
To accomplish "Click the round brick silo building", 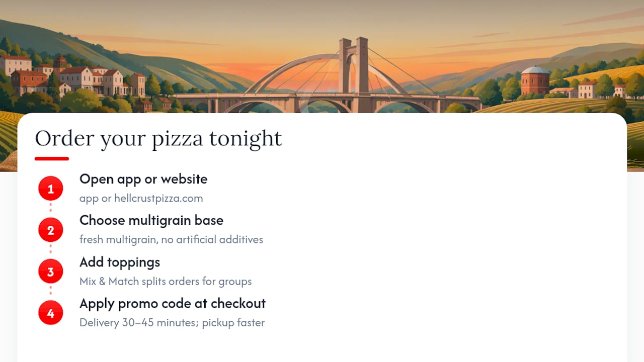I will click(535, 80).
